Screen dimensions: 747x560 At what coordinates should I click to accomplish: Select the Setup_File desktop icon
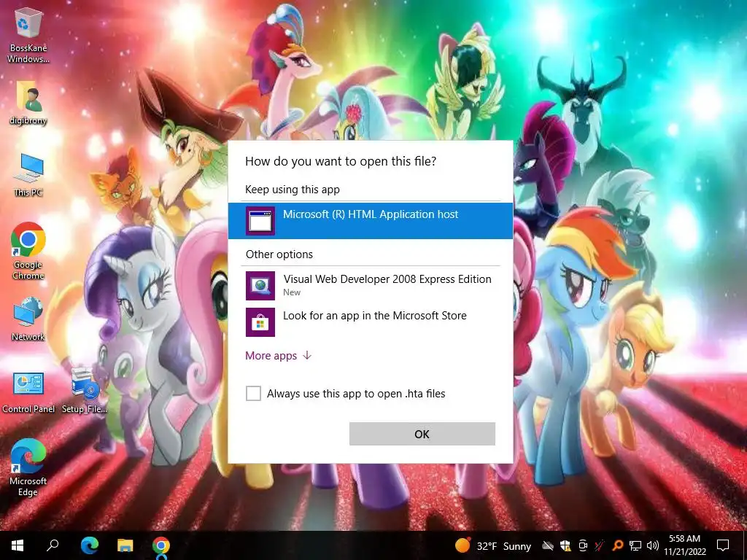click(x=85, y=391)
